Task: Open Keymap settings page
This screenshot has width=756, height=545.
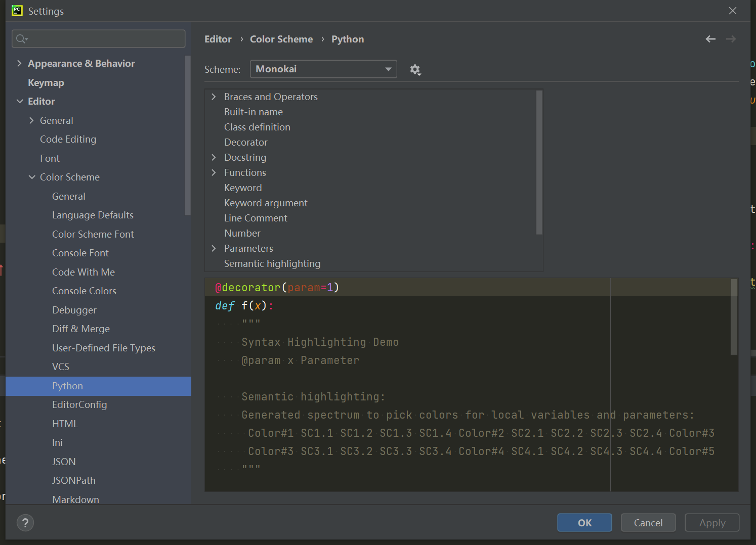Action: pos(46,82)
